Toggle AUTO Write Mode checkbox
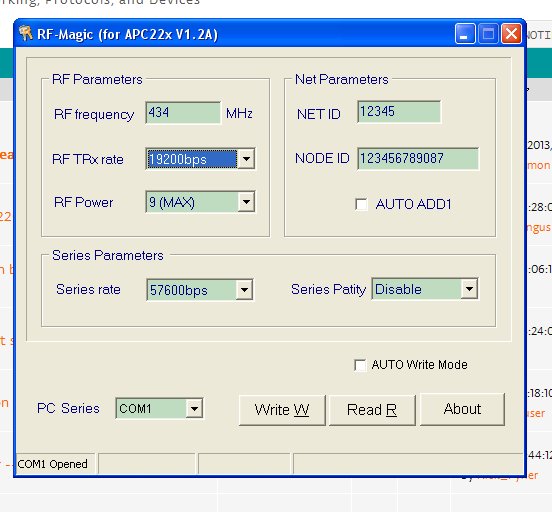Image resolution: width=552 pixels, height=512 pixels. 360,365
